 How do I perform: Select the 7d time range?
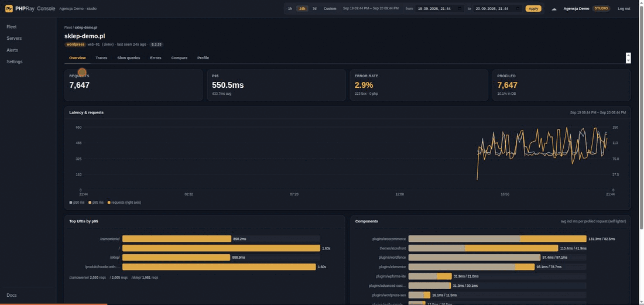coord(314,9)
